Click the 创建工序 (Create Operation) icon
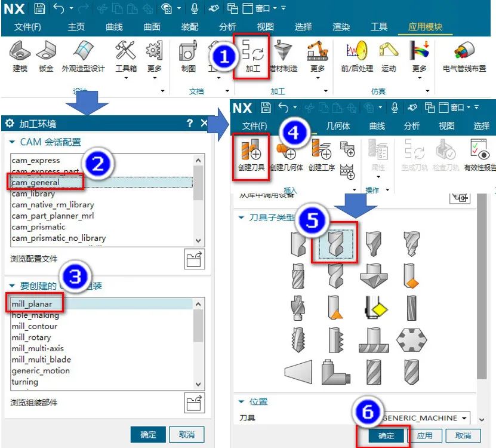This screenshot has height=448, width=496. [x=322, y=156]
